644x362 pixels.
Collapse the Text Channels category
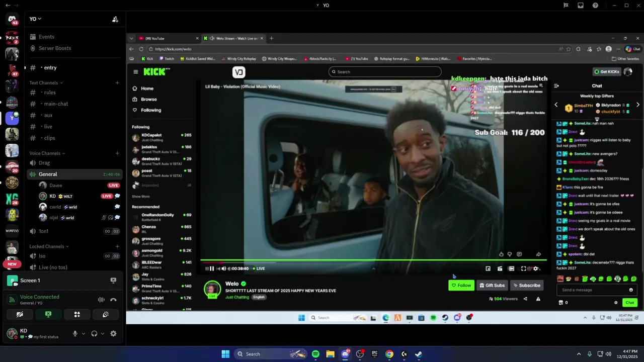(46, 82)
